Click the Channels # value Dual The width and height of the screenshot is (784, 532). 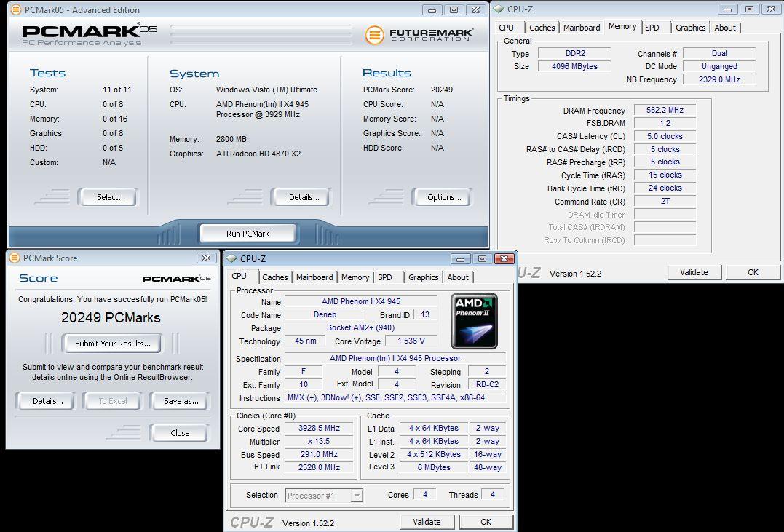pyautogui.click(x=719, y=53)
